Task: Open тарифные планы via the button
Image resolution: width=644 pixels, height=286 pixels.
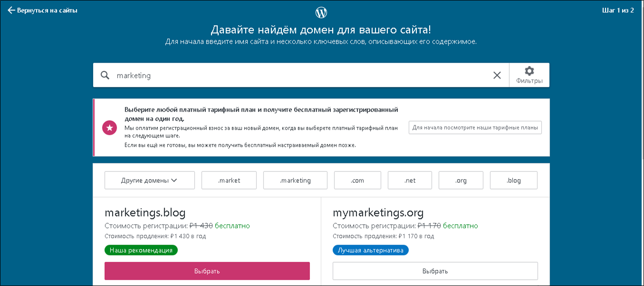Action: (x=475, y=127)
